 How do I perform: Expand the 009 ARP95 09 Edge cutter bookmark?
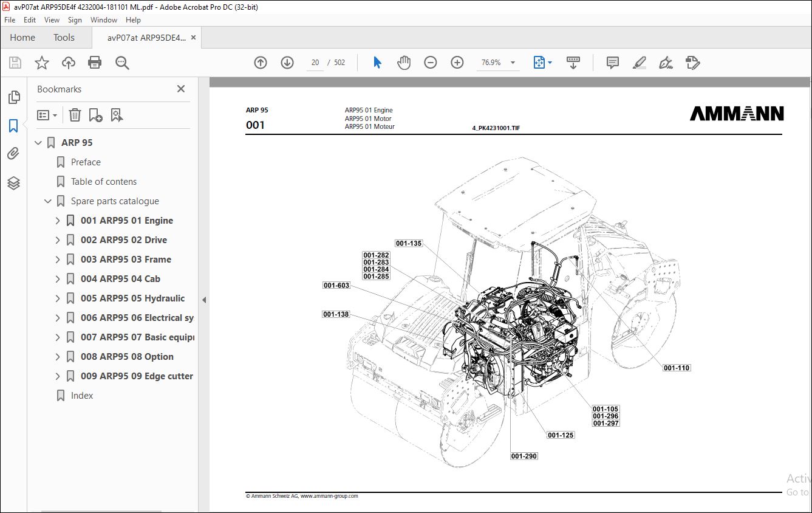(x=58, y=376)
